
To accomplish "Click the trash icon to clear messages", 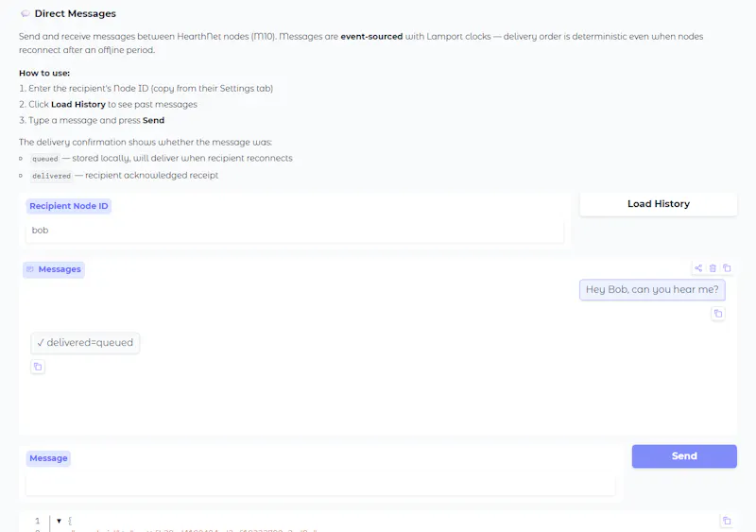I will (x=713, y=268).
